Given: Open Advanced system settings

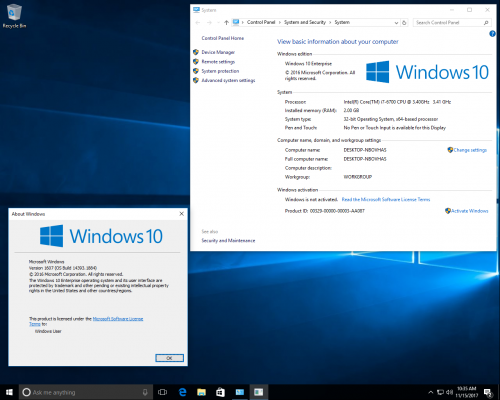Looking at the screenshot, I should (x=228, y=80).
